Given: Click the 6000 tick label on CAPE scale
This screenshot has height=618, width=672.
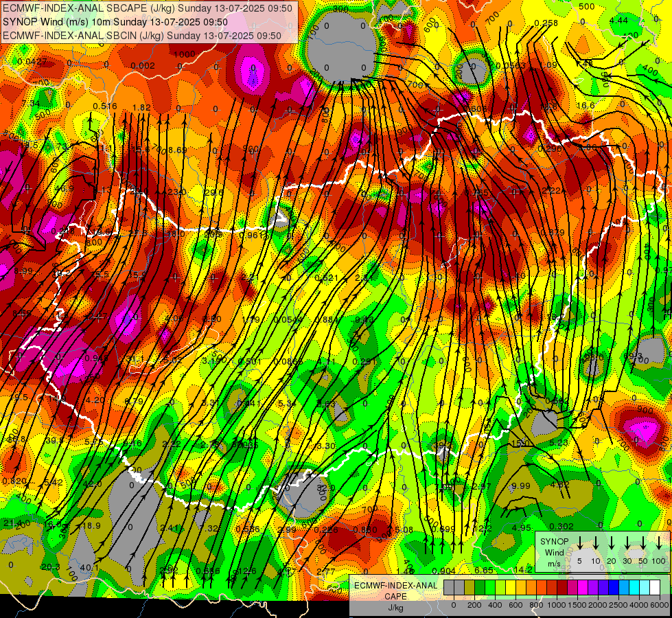Looking at the screenshot, I should [x=660, y=605].
